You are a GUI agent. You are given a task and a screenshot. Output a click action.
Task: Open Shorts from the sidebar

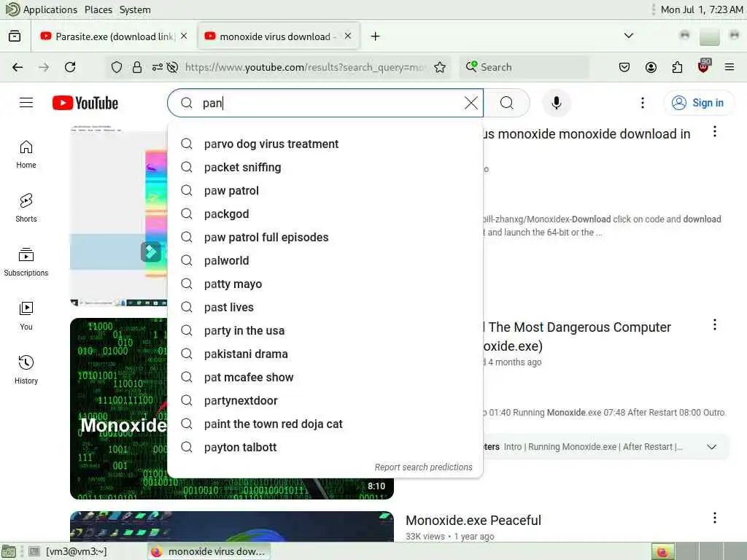click(26, 208)
